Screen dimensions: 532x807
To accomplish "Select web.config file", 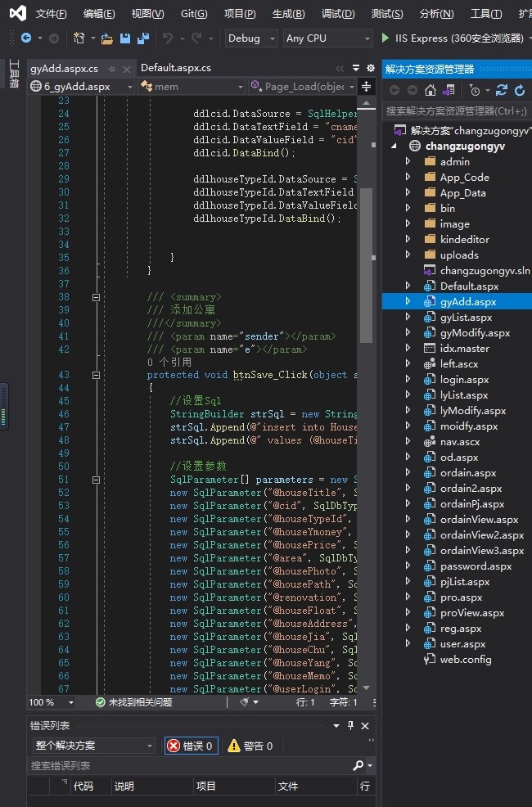I will point(465,660).
